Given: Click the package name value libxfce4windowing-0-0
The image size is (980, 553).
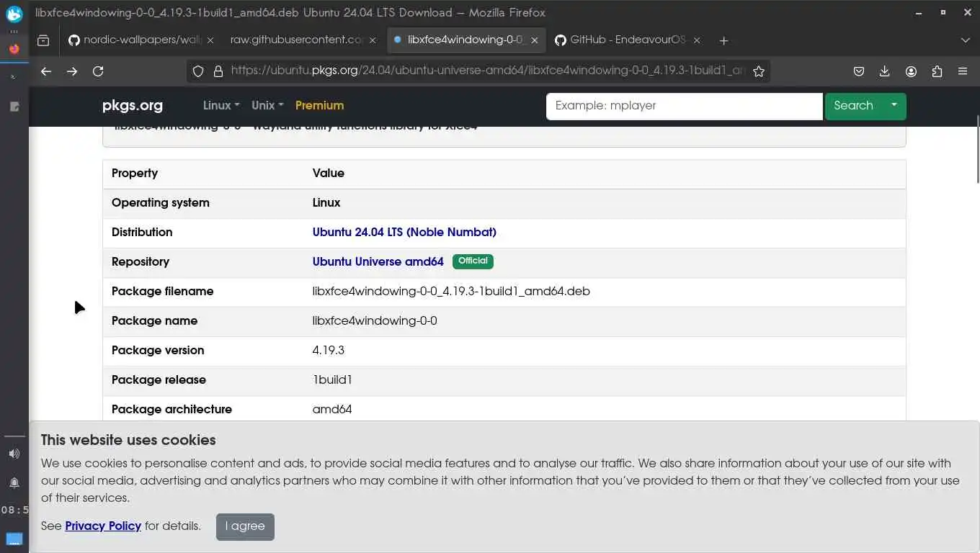Looking at the screenshot, I should [x=375, y=321].
